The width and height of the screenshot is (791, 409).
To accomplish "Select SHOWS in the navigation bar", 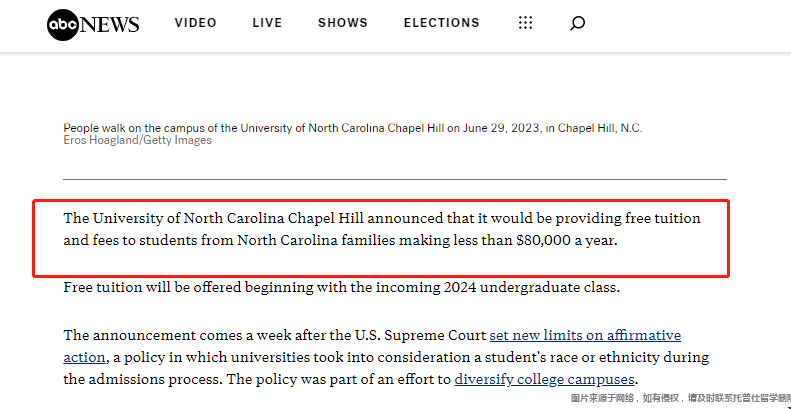I will (x=343, y=23).
